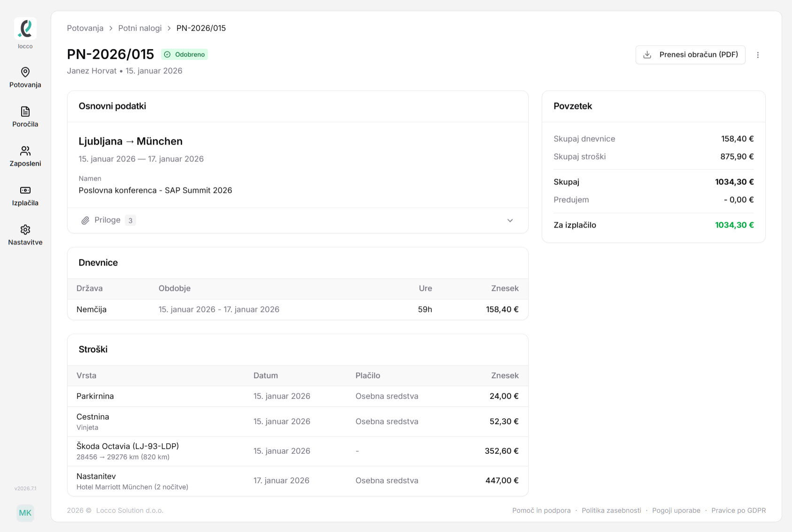Open Izplačila banknote icon in sidebar

pos(25,190)
